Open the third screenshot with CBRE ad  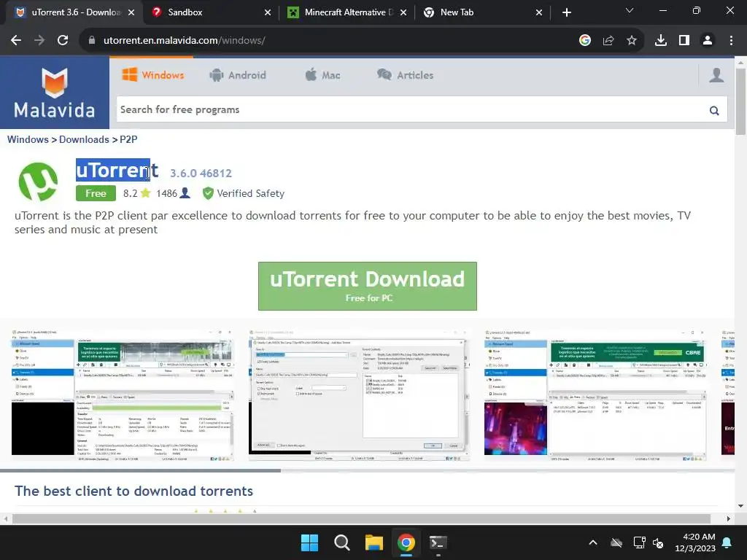[x=595, y=394]
